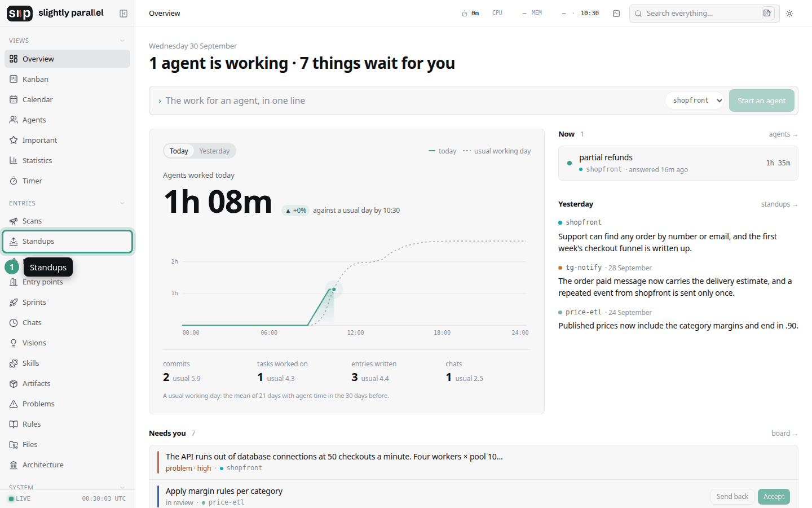812x508 pixels.
Task: Switch chart to Today
Action: 179,151
